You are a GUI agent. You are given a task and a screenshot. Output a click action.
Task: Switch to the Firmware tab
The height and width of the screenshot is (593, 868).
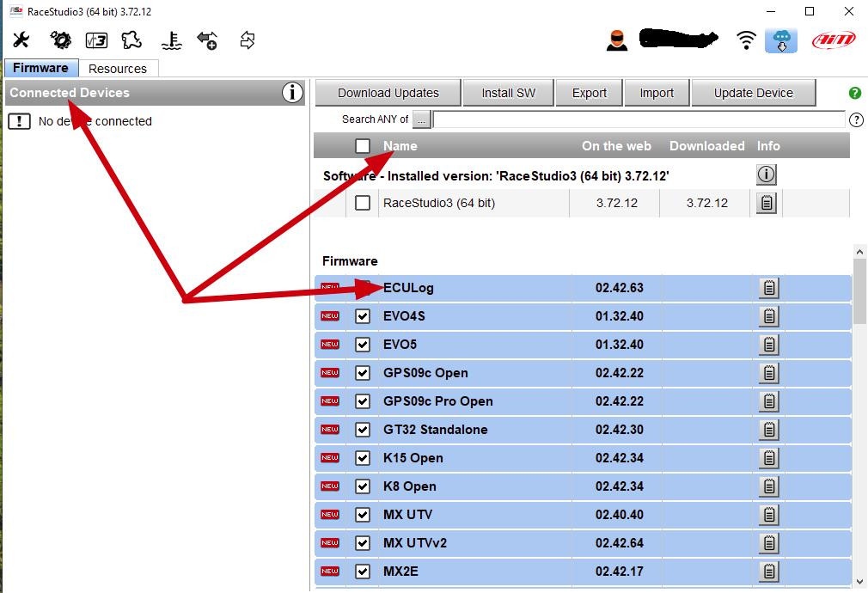click(x=41, y=68)
